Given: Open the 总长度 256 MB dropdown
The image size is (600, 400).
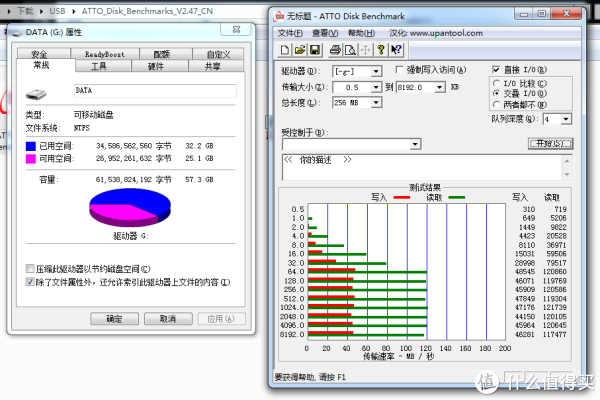Looking at the screenshot, I should click(x=376, y=103).
